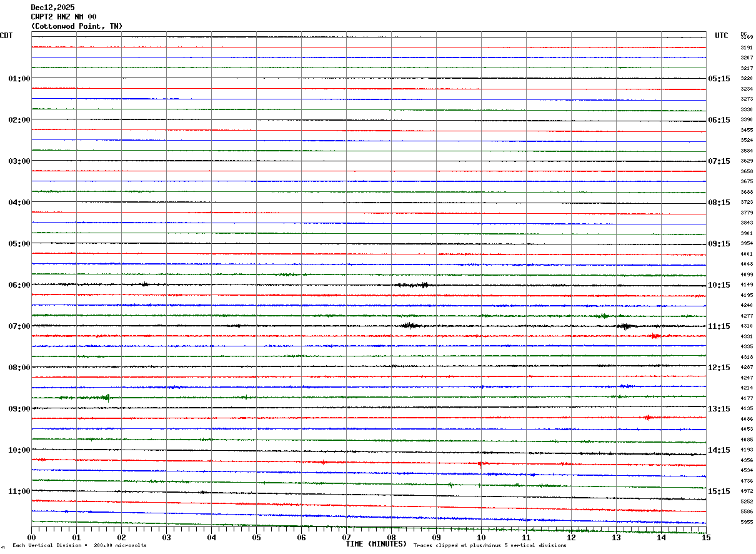Click the DC offset value 3455
The image size is (756, 554).
click(747, 130)
